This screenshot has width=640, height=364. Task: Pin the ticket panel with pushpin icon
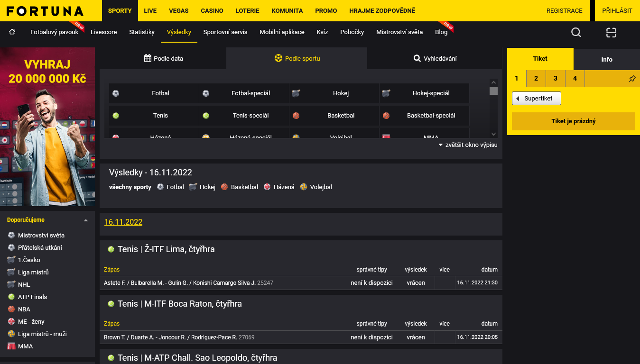(632, 79)
